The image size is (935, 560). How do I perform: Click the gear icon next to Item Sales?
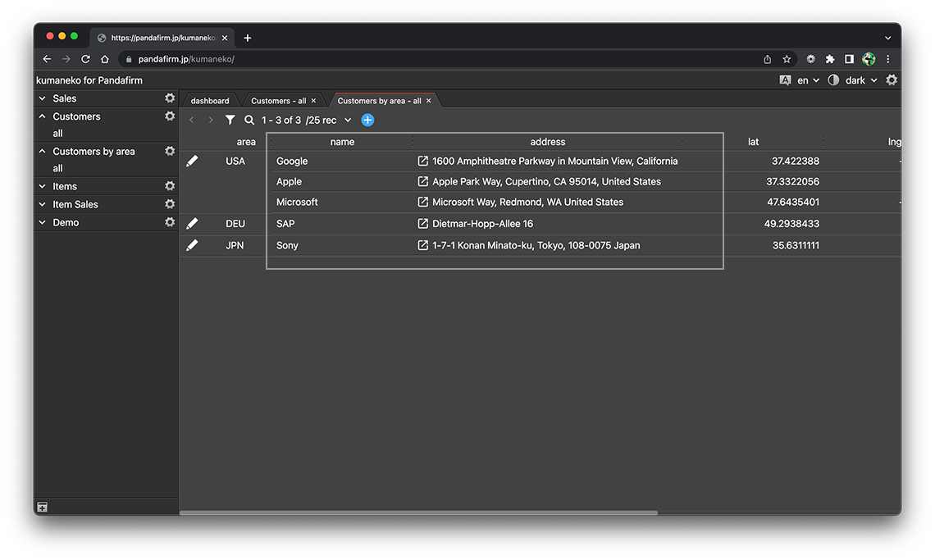pyautogui.click(x=170, y=204)
